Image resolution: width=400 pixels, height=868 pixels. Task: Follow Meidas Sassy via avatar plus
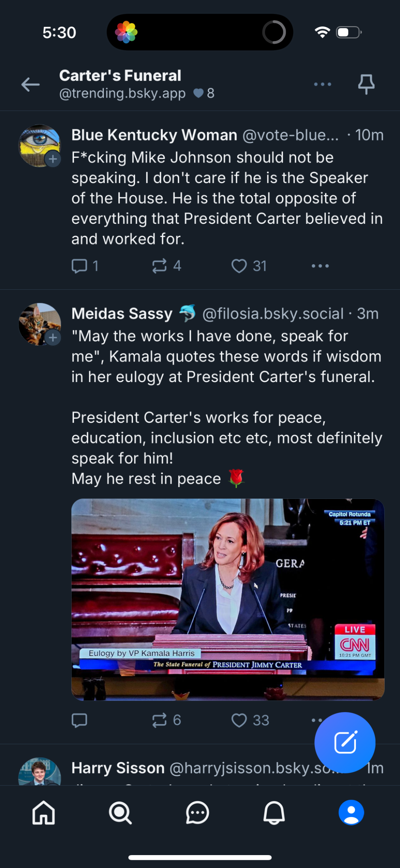click(53, 338)
